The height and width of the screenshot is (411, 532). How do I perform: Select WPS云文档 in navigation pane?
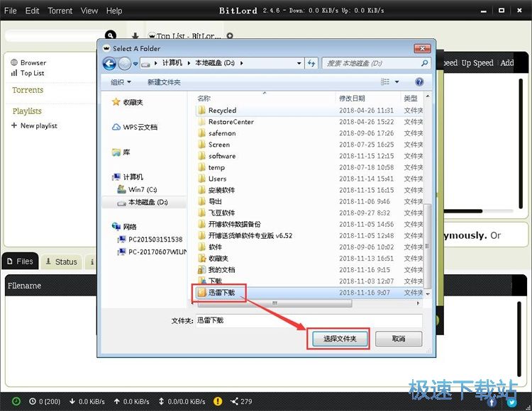pyautogui.click(x=135, y=127)
